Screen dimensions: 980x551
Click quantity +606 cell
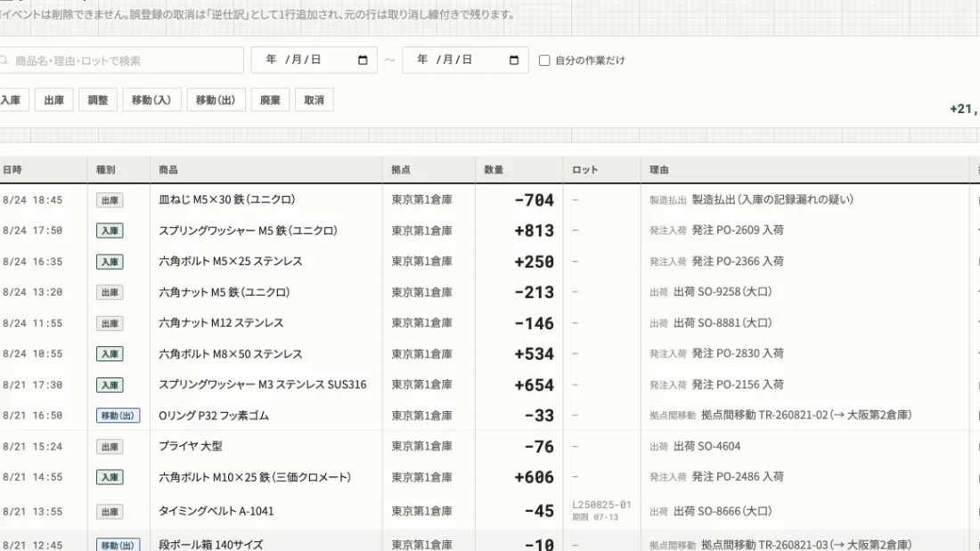click(535, 477)
